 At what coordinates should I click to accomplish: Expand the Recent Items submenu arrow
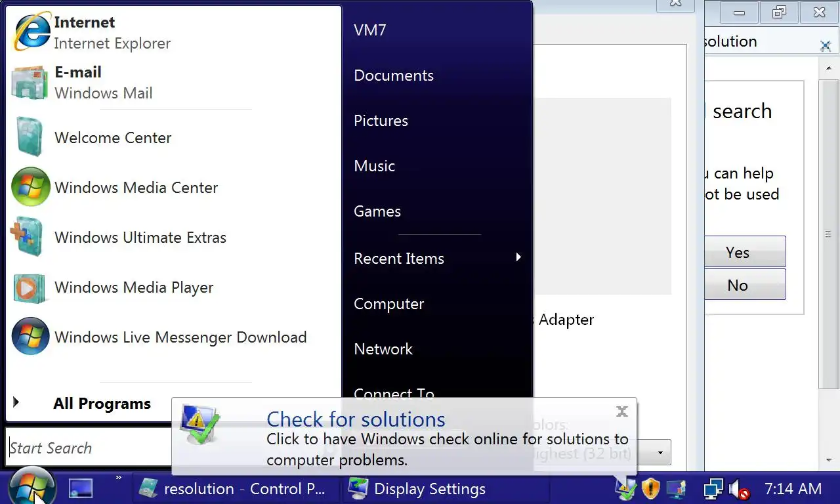[x=518, y=257]
